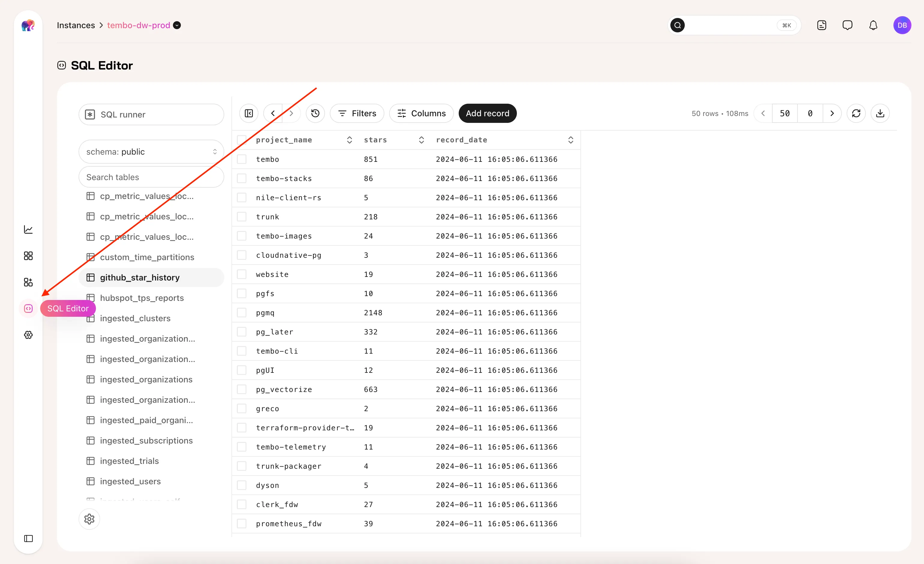Go to Instances breadcrumb
924x564 pixels.
coord(76,25)
